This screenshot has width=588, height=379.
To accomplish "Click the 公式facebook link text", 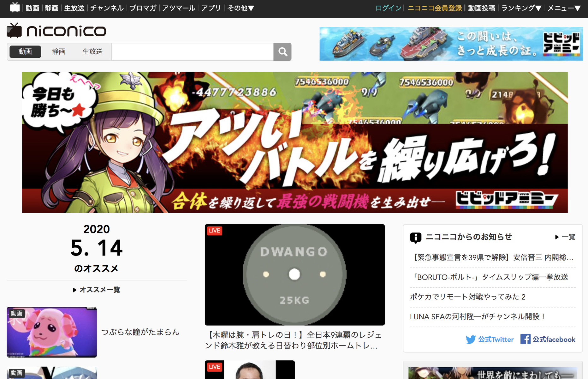I will click(554, 340).
